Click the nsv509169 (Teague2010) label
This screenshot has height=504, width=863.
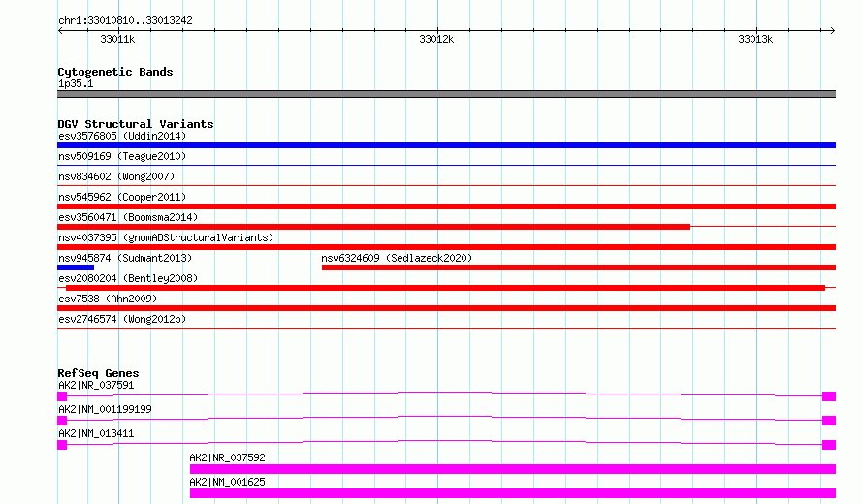point(122,156)
